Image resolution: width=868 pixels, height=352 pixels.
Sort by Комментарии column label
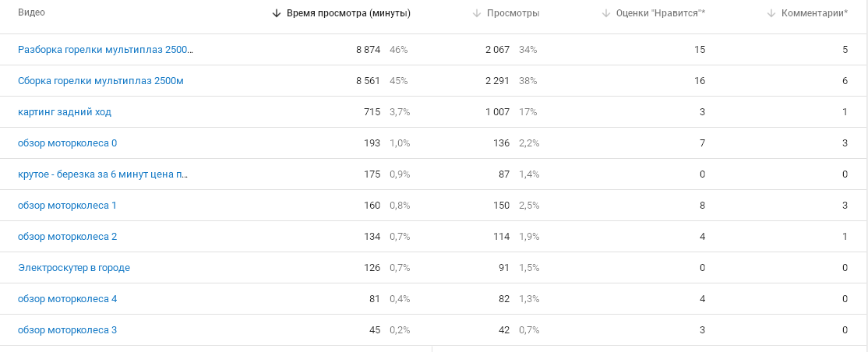pyautogui.click(x=814, y=13)
